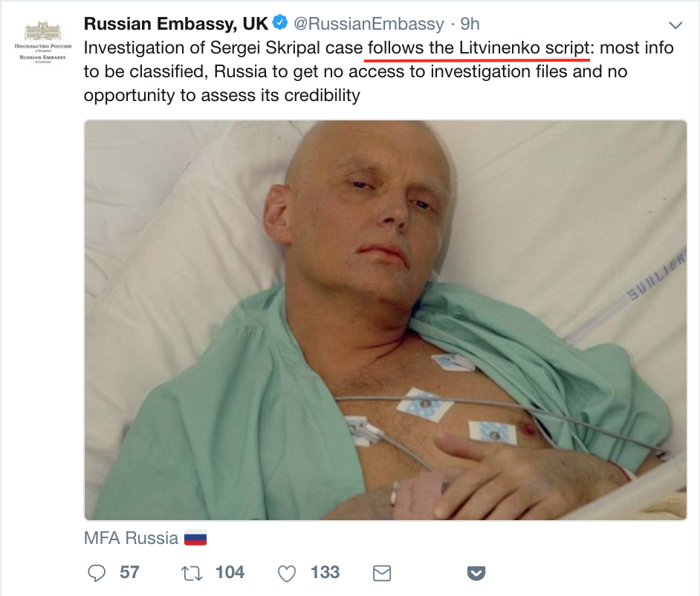View the 133 likes count

(x=325, y=572)
